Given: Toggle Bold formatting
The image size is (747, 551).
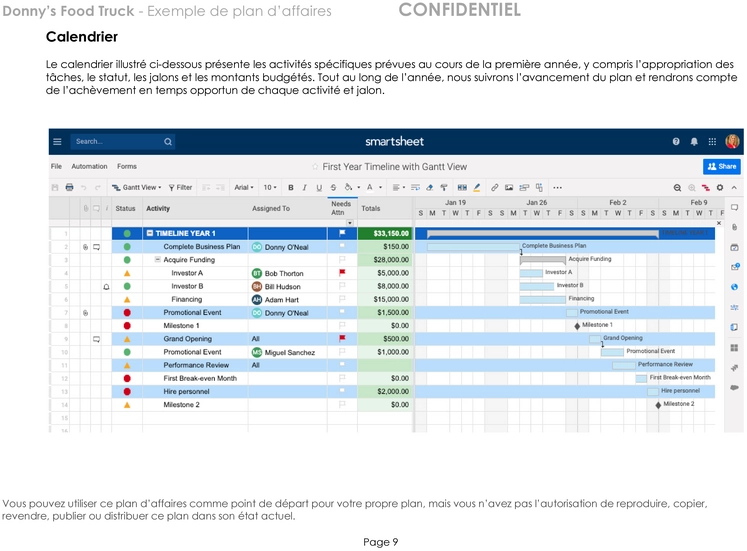Looking at the screenshot, I should [291, 188].
